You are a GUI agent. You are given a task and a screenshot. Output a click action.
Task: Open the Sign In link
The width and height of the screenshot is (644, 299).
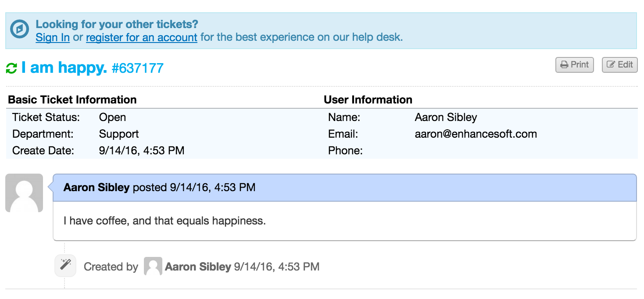(53, 37)
